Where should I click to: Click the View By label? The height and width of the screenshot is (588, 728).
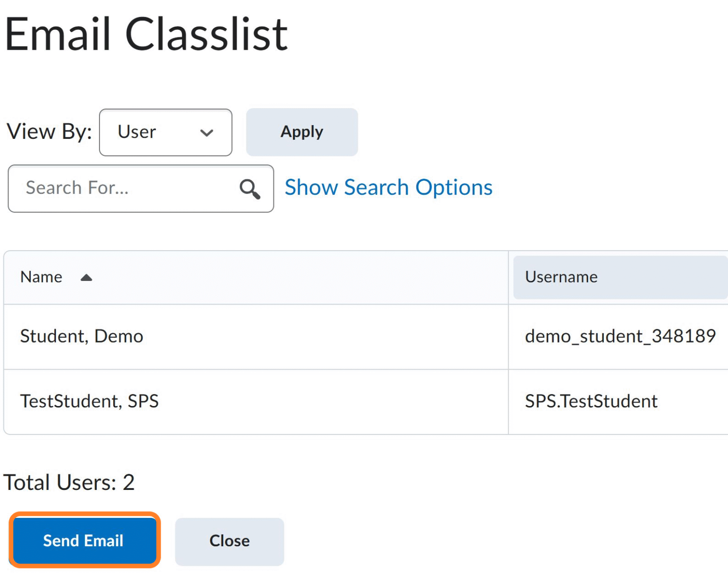coord(49,132)
